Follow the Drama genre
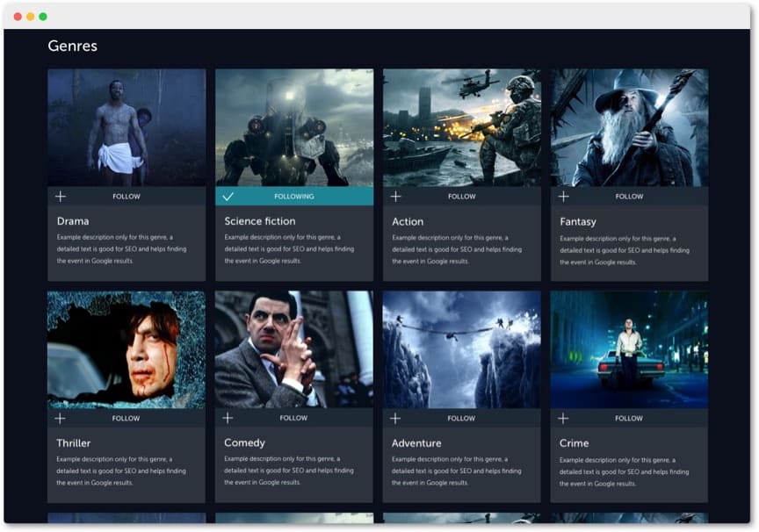This screenshot has height=532, width=759. 126,197
